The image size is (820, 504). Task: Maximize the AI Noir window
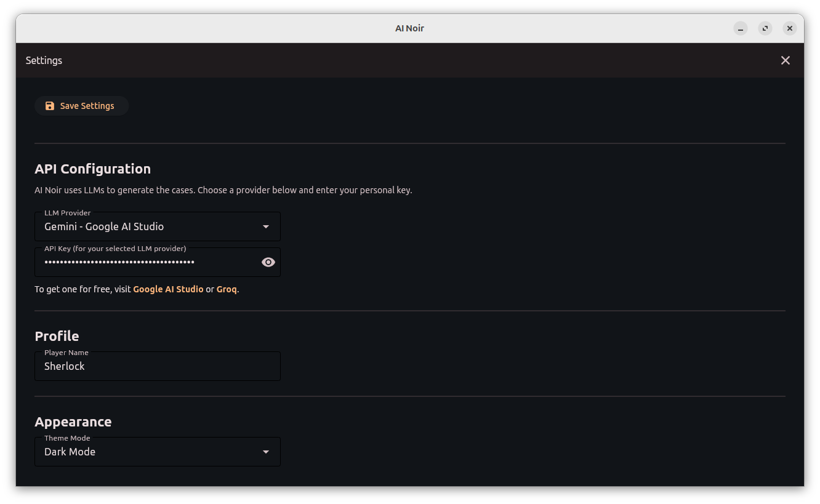click(765, 28)
